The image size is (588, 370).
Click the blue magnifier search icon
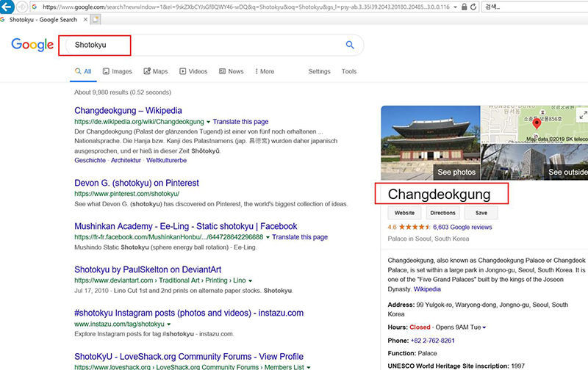pos(350,45)
